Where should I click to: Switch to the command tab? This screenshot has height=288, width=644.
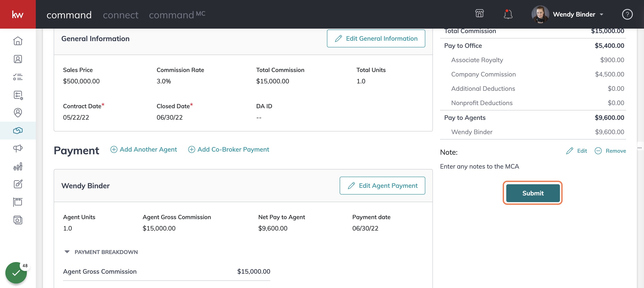[x=69, y=15]
